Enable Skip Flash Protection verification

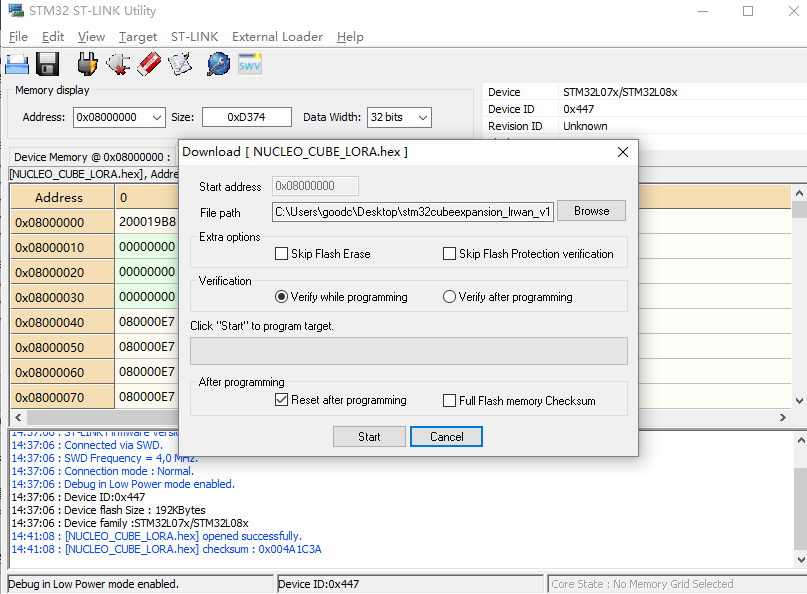pyautogui.click(x=449, y=254)
